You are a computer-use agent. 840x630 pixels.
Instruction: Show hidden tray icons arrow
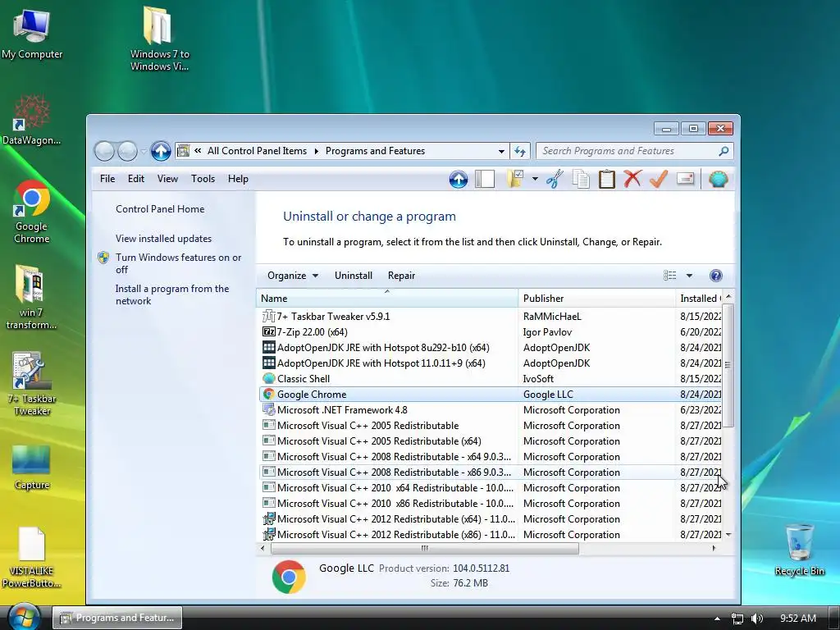(x=717, y=619)
